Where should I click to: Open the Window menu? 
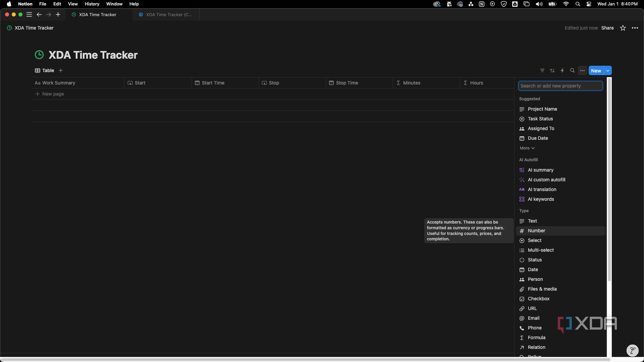pyautogui.click(x=114, y=4)
